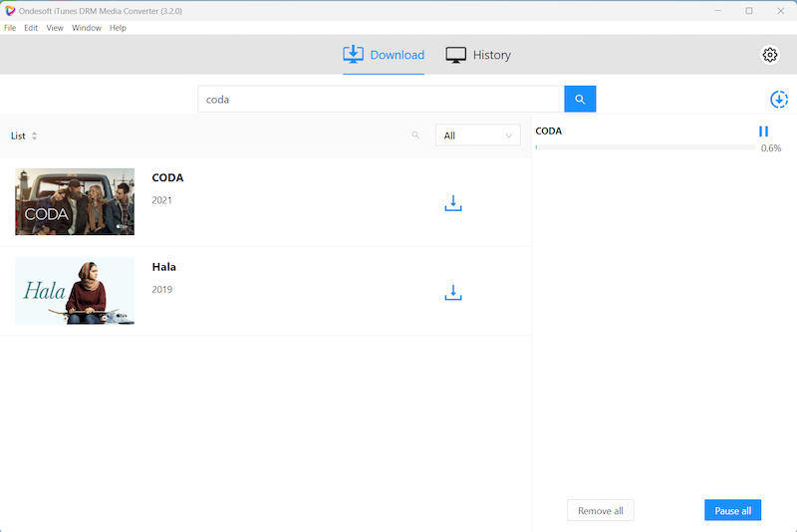Open the CODA movie thumbnail
The height and width of the screenshot is (532, 797).
click(x=75, y=201)
